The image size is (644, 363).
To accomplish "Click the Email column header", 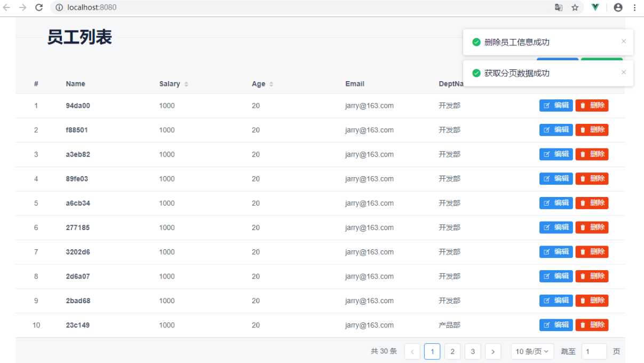I will coord(355,84).
